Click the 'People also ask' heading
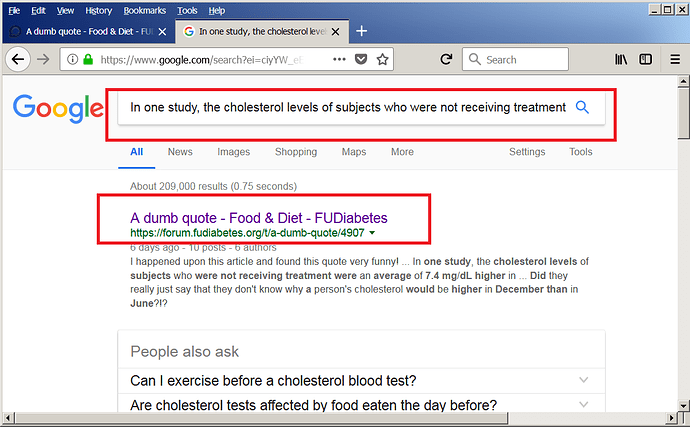Viewport: 690px width, 430px height. [184, 352]
